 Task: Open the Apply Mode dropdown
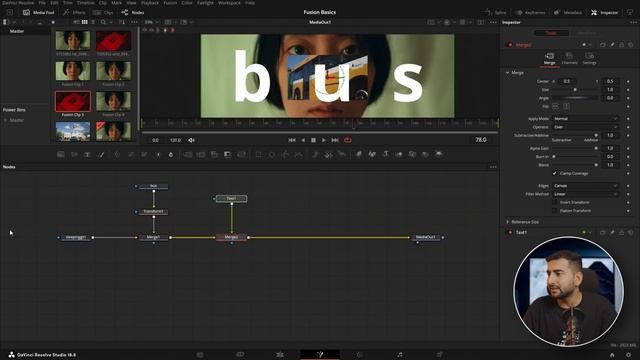pos(585,119)
